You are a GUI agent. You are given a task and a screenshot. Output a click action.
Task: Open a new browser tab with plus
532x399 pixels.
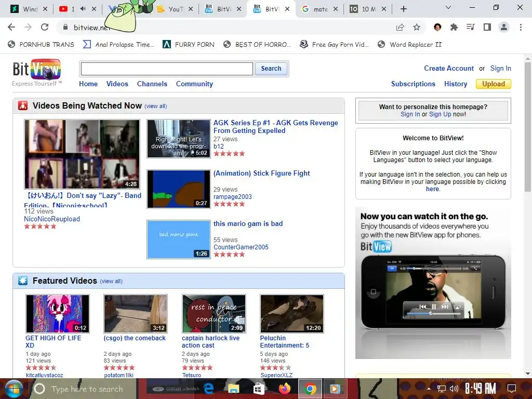403,9
